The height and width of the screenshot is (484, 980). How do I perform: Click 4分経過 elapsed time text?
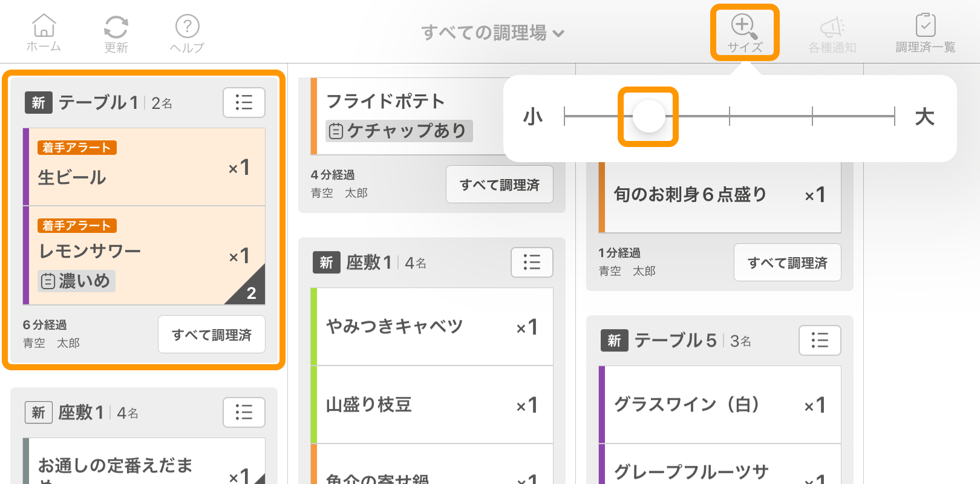(333, 175)
